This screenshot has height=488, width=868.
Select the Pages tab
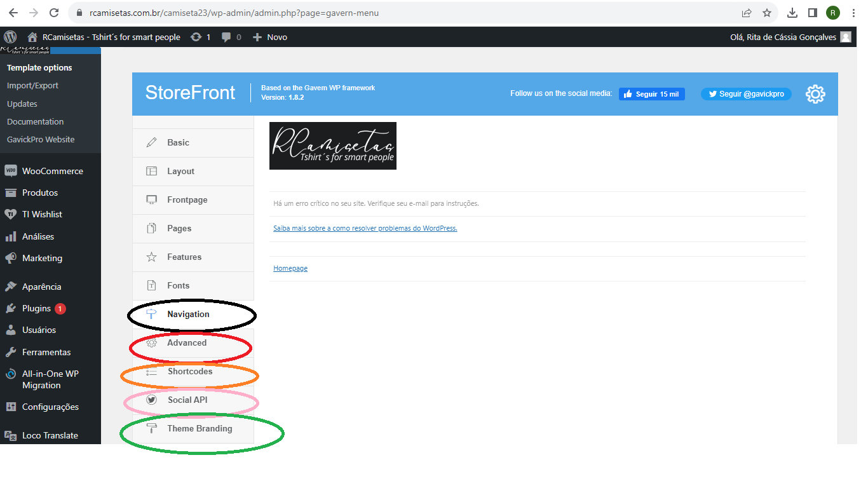193,229
